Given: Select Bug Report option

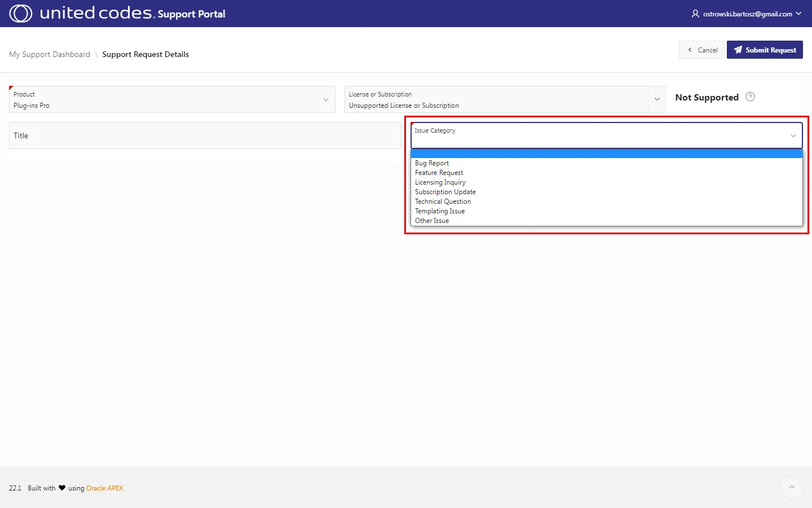Looking at the screenshot, I should pyautogui.click(x=432, y=163).
